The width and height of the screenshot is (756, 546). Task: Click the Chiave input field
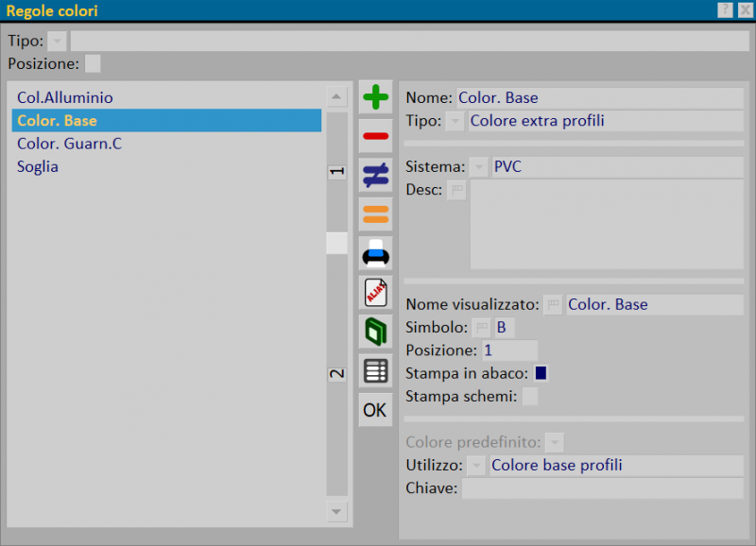tap(603, 488)
